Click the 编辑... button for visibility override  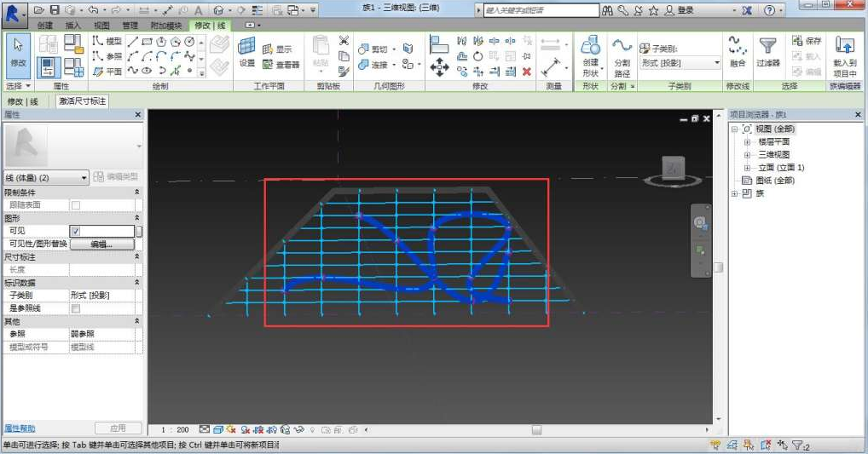pos(101,244)
